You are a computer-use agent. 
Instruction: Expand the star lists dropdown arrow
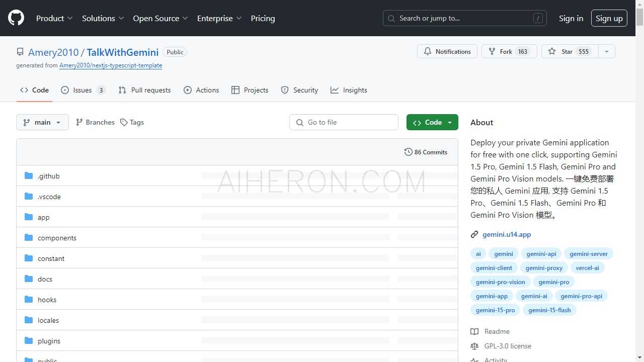[606, 52]
